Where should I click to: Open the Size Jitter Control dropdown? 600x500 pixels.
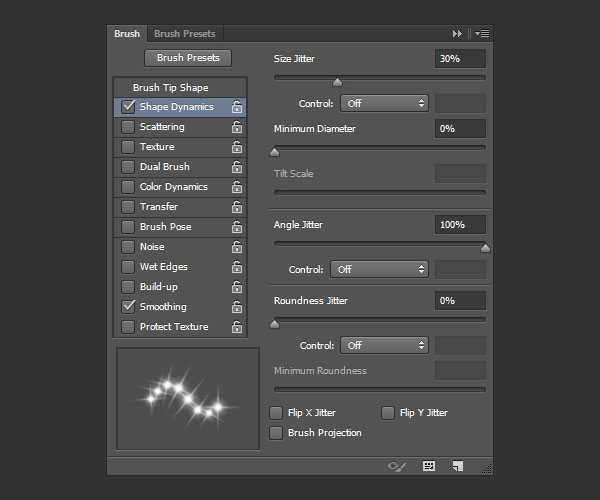[384, 103]
